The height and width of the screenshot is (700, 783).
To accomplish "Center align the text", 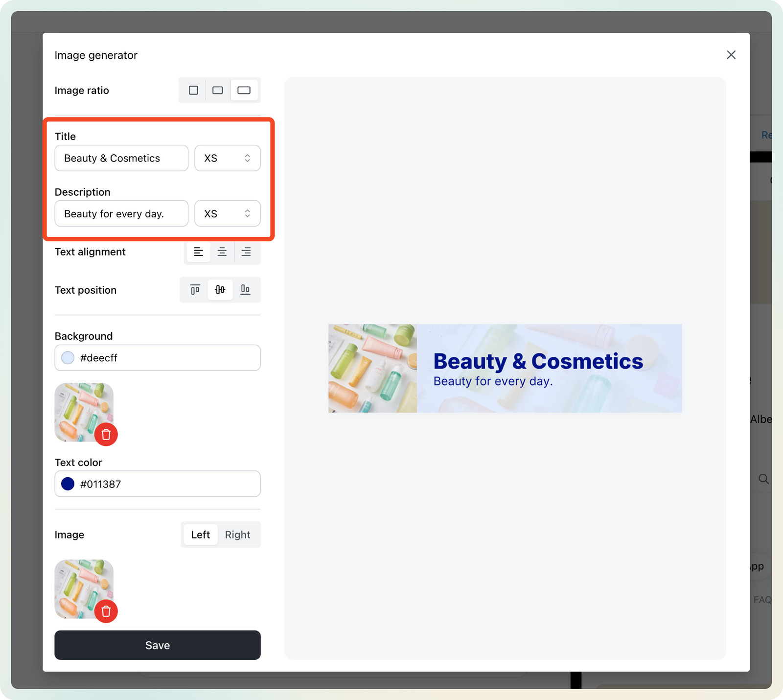I will coord(222,252).
